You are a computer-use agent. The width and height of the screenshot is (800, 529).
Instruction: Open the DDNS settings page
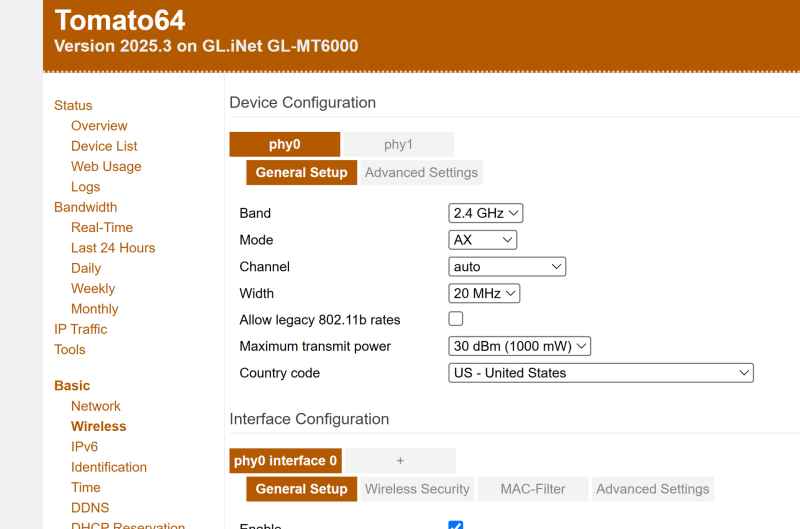click(90, 508)
